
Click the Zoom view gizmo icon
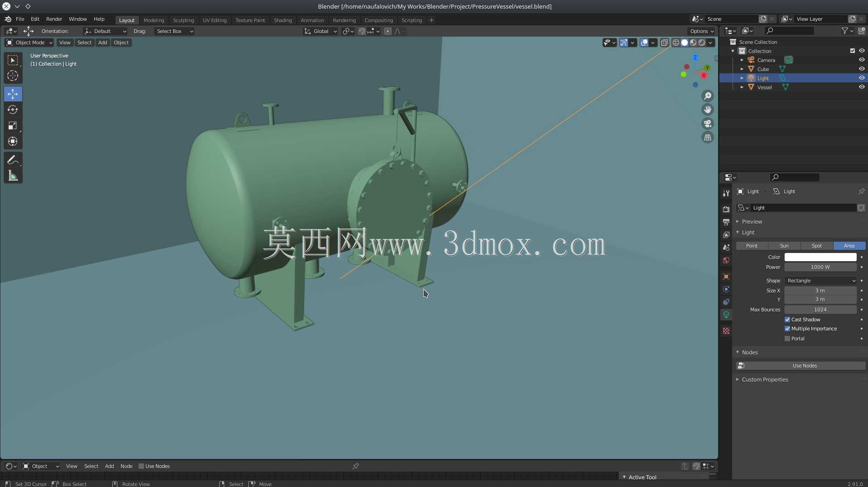tap(708, 96)
